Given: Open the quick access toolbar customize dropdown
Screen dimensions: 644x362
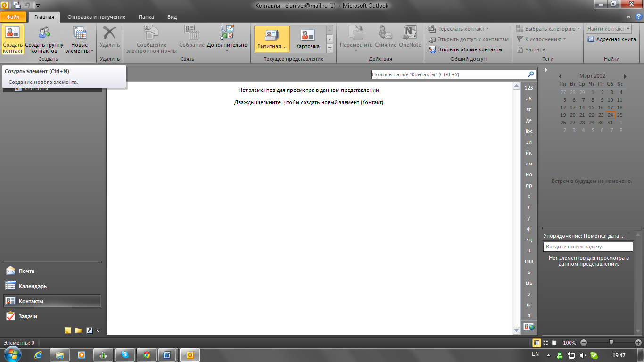Looking at the screenshot, I should point(37,6).
